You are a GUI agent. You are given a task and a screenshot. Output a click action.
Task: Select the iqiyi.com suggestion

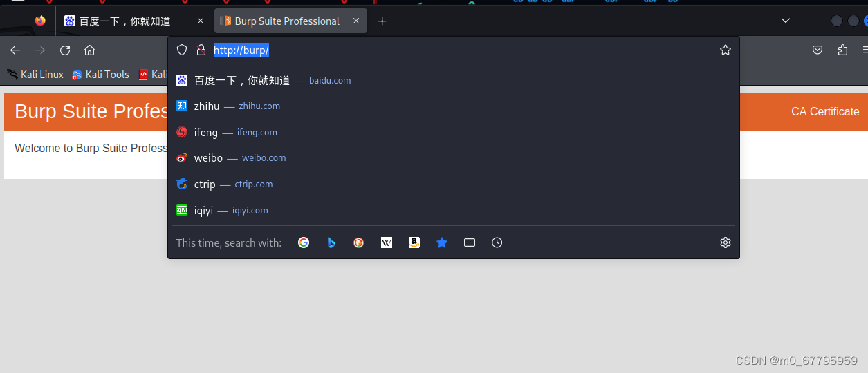[454, 210]
